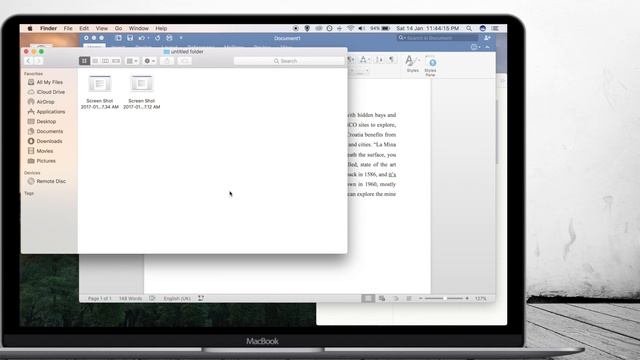Toggle paragraph marks in Word ribbon
The image size is (640, 360).
[x=391, y=60]
